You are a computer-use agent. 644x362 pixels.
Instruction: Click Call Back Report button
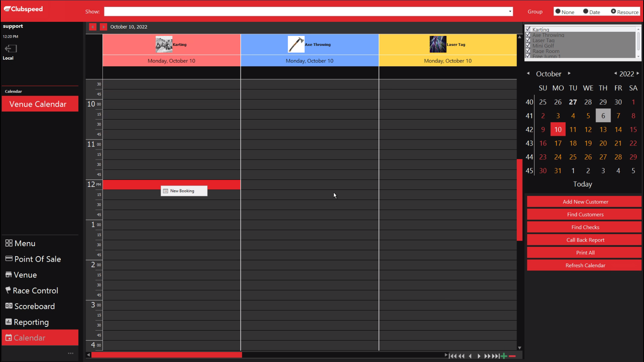584,240
